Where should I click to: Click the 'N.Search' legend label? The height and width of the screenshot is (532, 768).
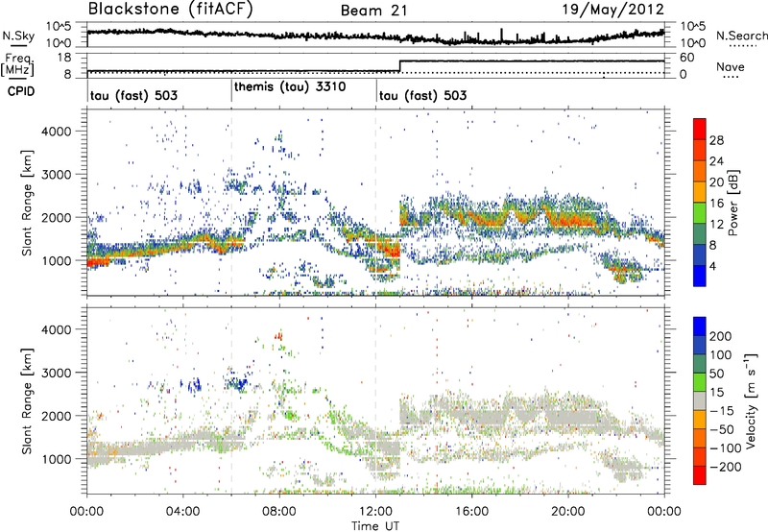741,36
